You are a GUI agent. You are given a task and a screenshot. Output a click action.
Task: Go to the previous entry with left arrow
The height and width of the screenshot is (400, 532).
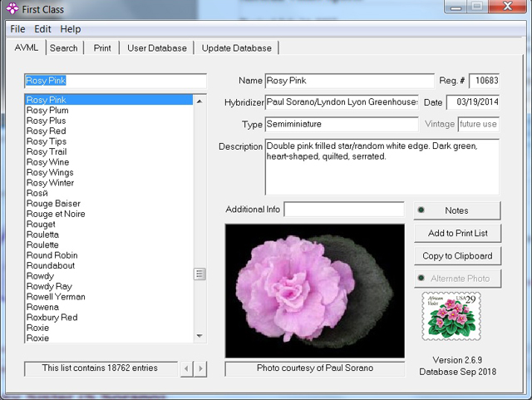click(x=186, y=368)
